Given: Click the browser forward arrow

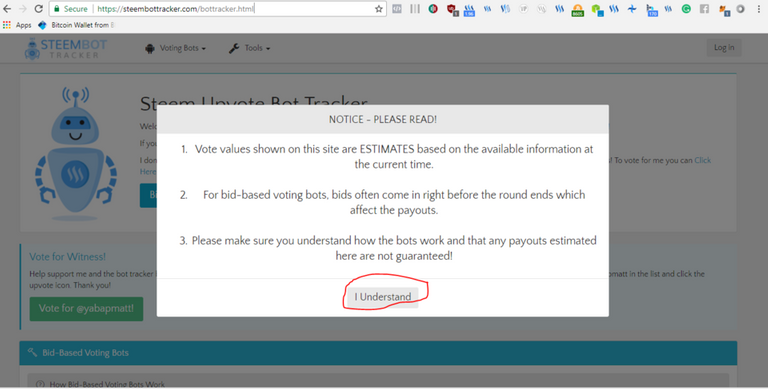Looking at the screenshot, I should [x=23, y=9].
